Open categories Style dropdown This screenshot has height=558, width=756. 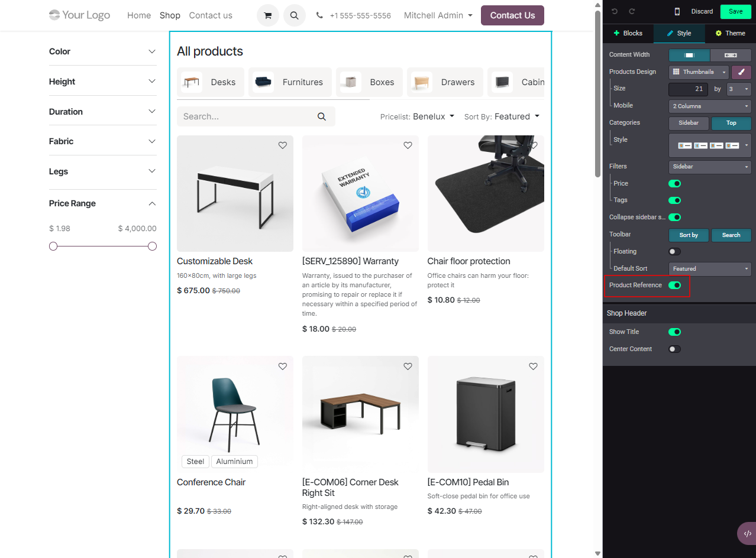point(710,145)
